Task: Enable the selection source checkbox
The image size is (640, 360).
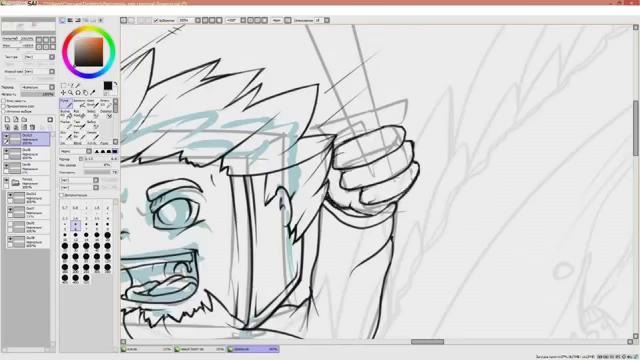Action: click(x=4, y=111)
